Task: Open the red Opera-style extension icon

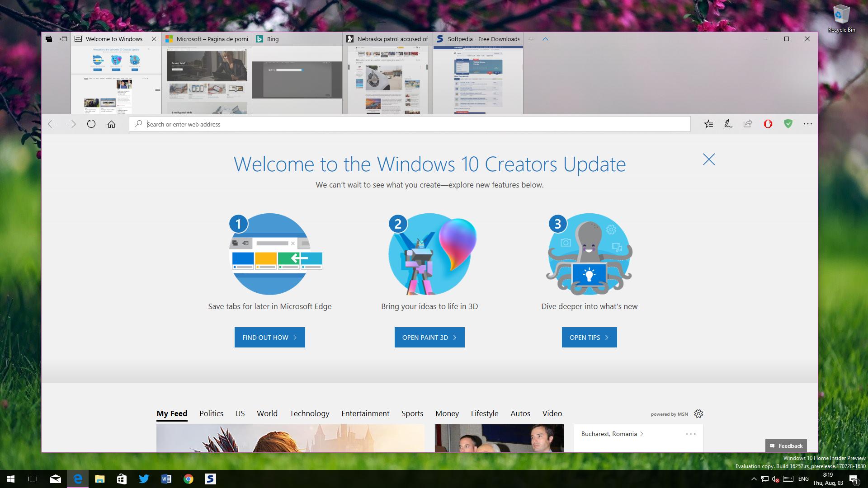Action: coord(768,124)
